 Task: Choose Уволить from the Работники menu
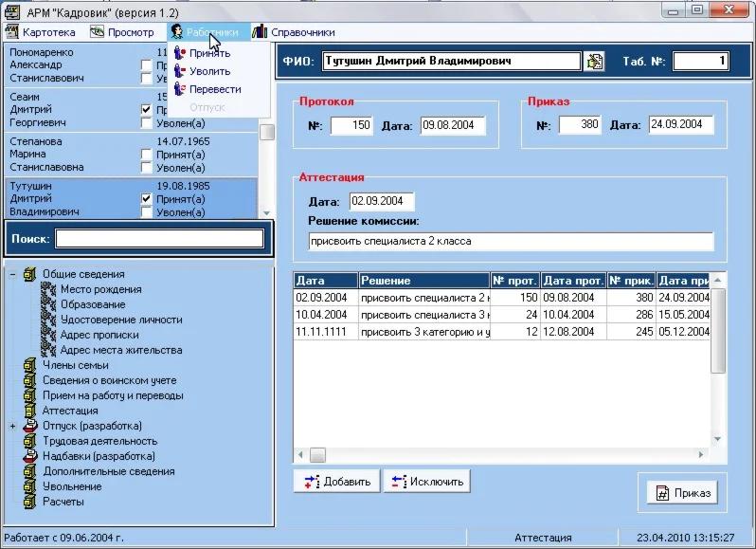[x=209, y=71]
